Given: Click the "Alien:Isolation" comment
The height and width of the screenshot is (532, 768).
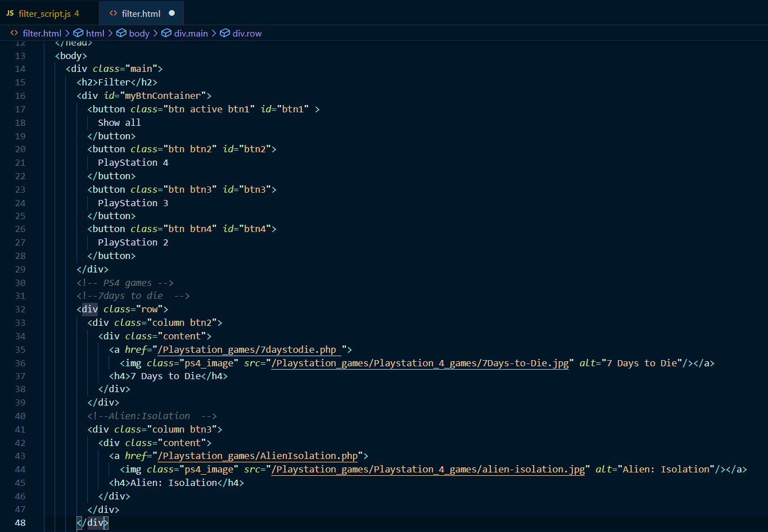Looking at the screenshot, I should click(152, 416).
